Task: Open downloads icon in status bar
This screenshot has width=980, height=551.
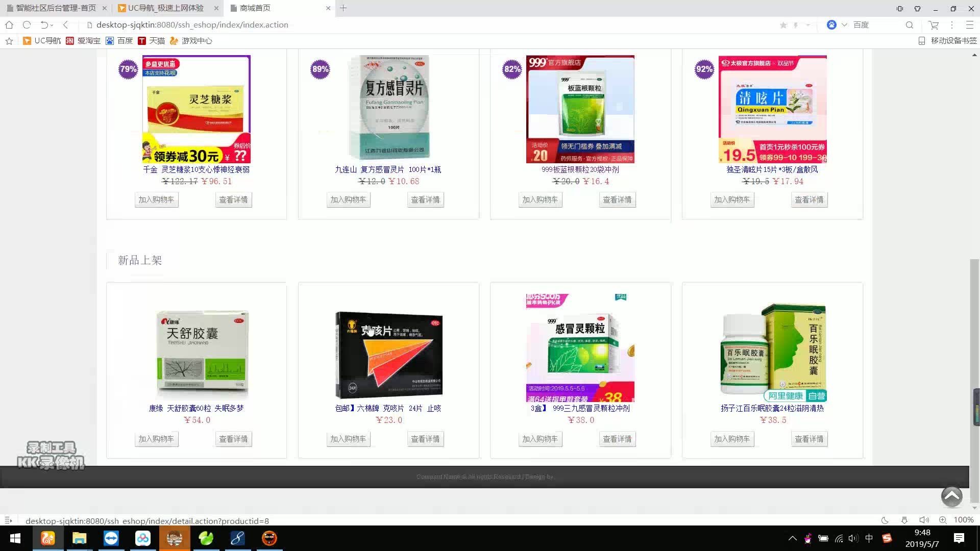Action: point(904,520)
